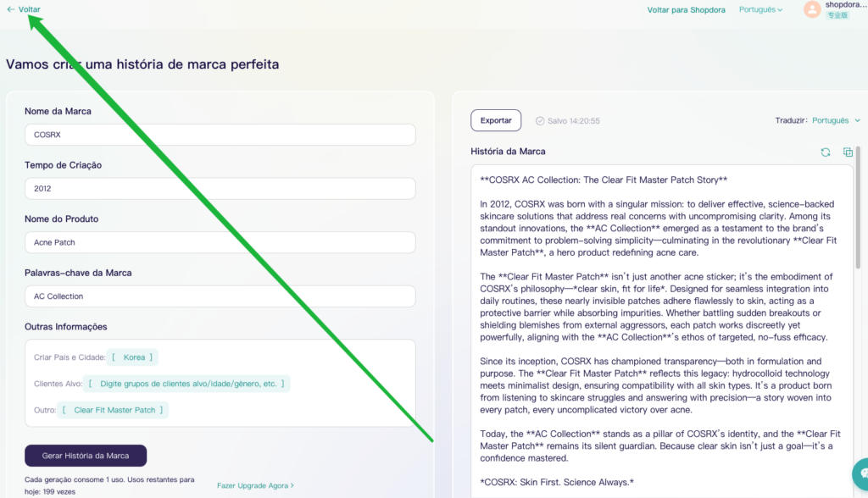This screenshot has width=868, height=498.
Task: Regenerate brand story with refresh icon
Action: coord(825,152)
